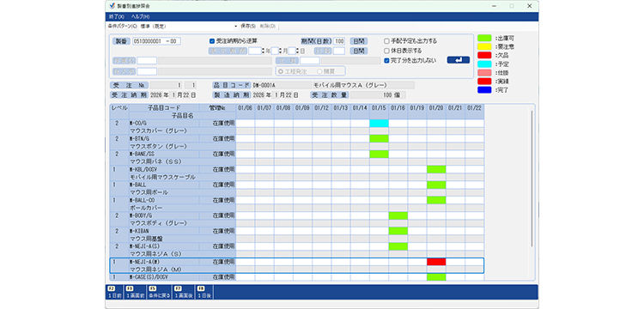644x309 pixels.
Task: Click the green cell for M-BALL on 01/20
Action: click(436, 185)
